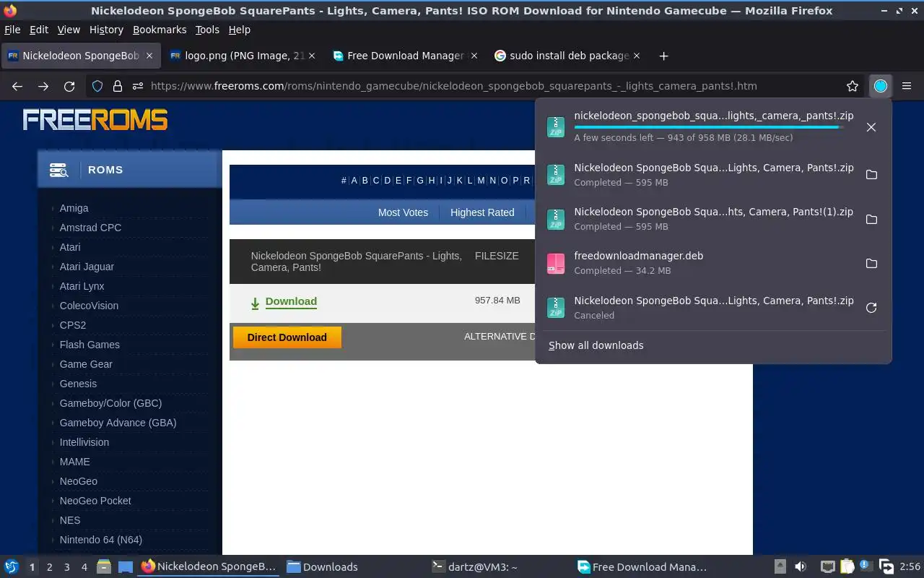Click Show all downloads
The width and height of the screenshot is (924, 578).
pos(596,345)
